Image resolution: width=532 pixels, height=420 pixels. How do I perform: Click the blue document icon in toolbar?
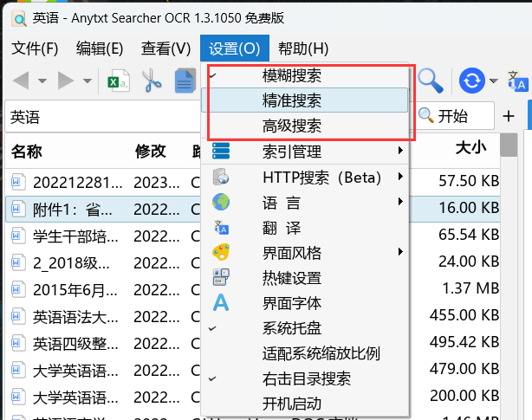point(185,81)
